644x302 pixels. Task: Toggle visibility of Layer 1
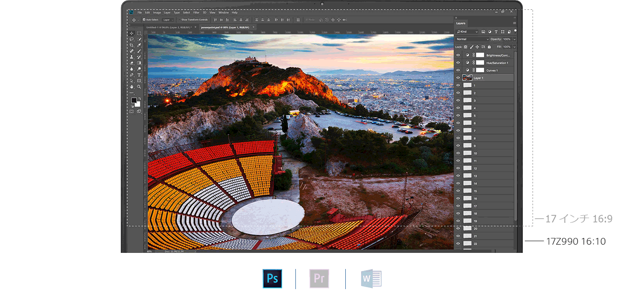[x=458, y=78]
